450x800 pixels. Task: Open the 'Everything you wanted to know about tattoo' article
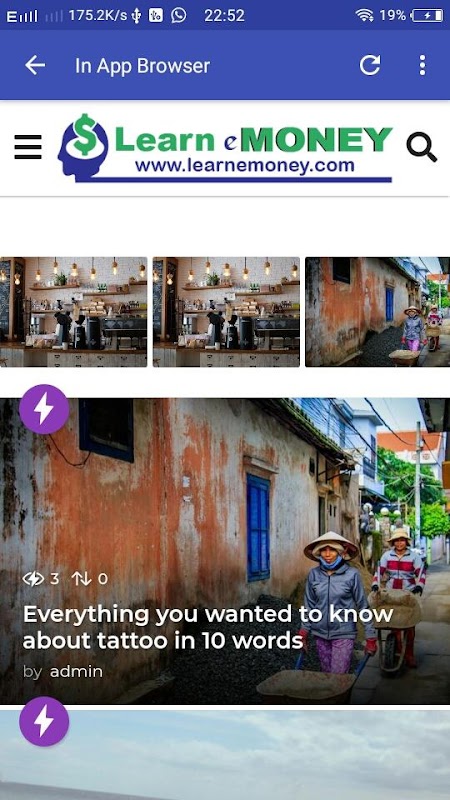[208, 627]
